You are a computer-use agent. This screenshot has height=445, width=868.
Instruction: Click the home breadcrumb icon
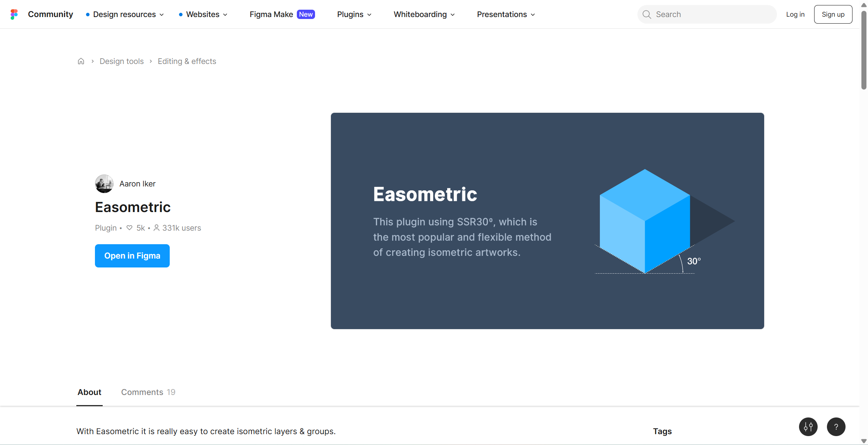[81, 61]
